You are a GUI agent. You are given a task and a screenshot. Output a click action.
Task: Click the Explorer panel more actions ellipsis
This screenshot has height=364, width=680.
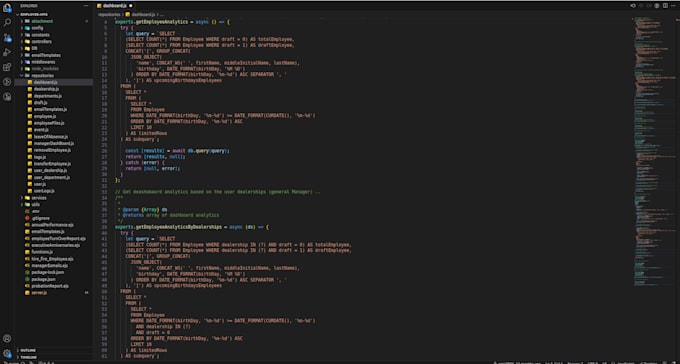pyautogui.click(x=86, y=6)
